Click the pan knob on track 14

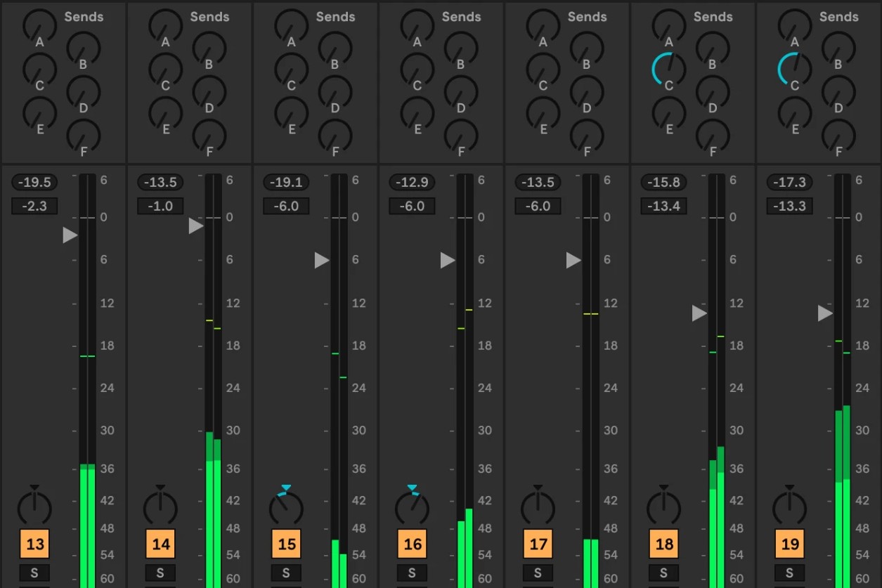point(160,507)
